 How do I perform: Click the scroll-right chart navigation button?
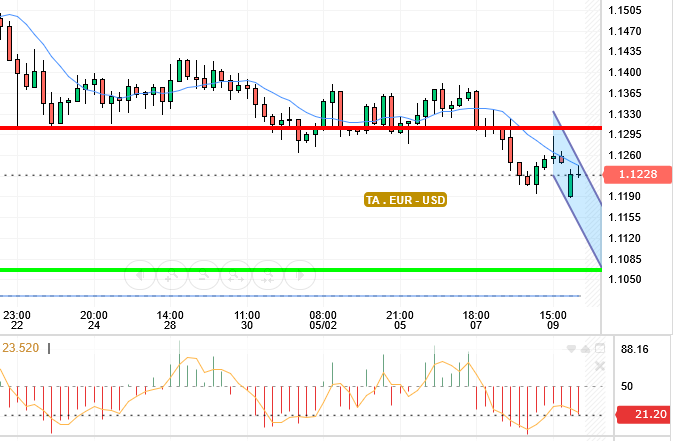coord(300,275)
